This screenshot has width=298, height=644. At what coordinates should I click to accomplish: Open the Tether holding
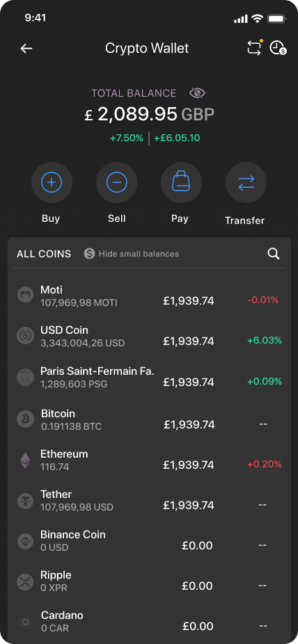pos(149,500)
